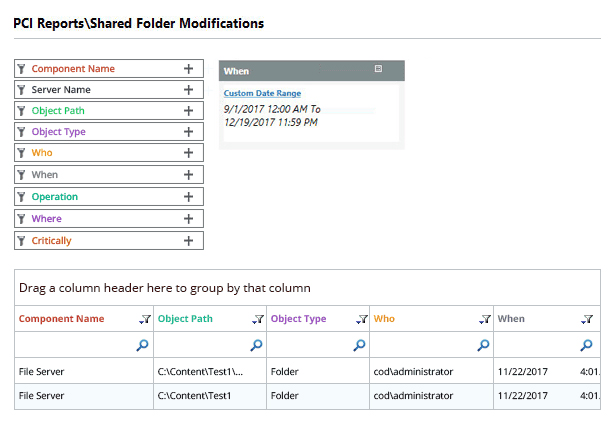This screenshot has width=612, height=430.
Task: Select Server Name filter row label
Action: pyautogui.click(x=61, y=90)
